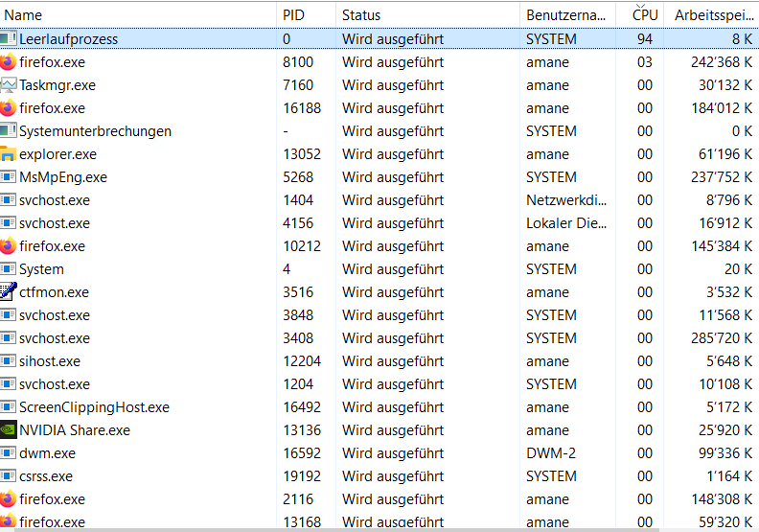
Task: Click the horizontal scrollbar at the bottom
Action: (336, 530)
